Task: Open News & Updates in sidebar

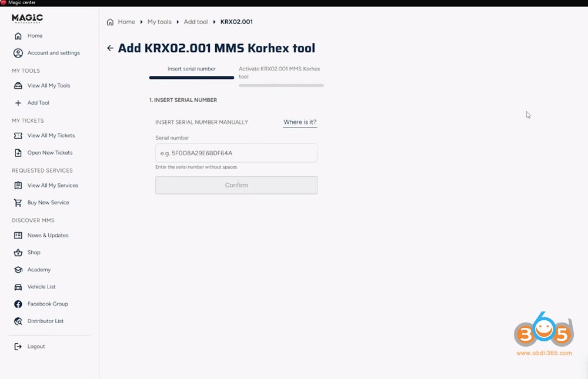Action: pos(48,236)
